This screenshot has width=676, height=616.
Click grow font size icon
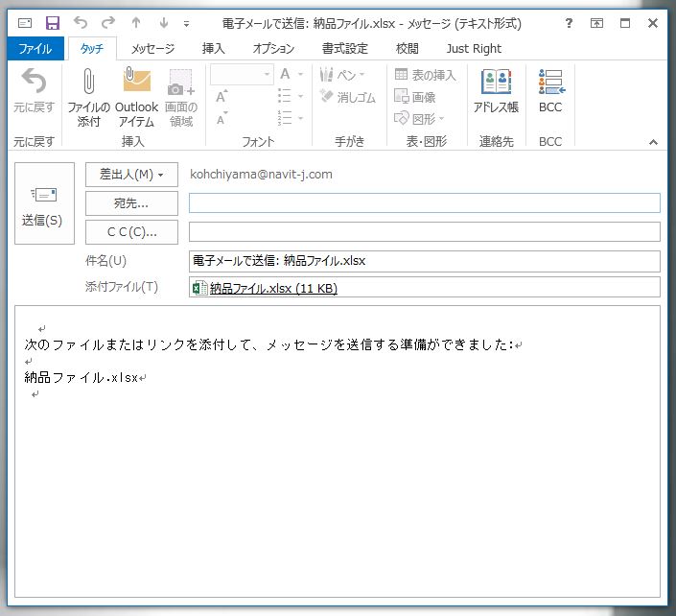coord(221,97)
